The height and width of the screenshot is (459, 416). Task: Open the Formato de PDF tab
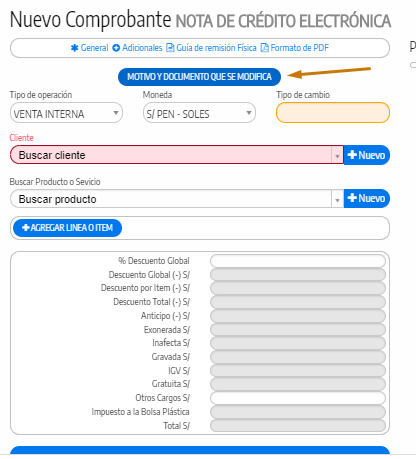[295, 48]
